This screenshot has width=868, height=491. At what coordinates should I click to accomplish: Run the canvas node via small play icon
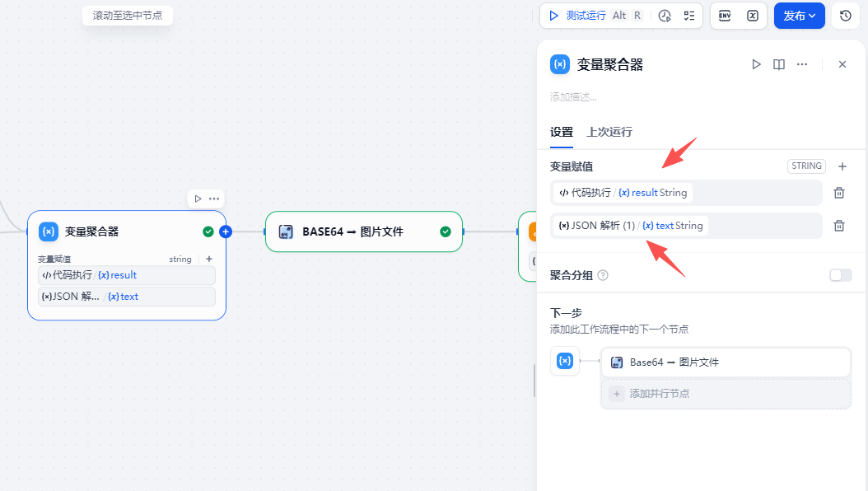tap(198, 199)
